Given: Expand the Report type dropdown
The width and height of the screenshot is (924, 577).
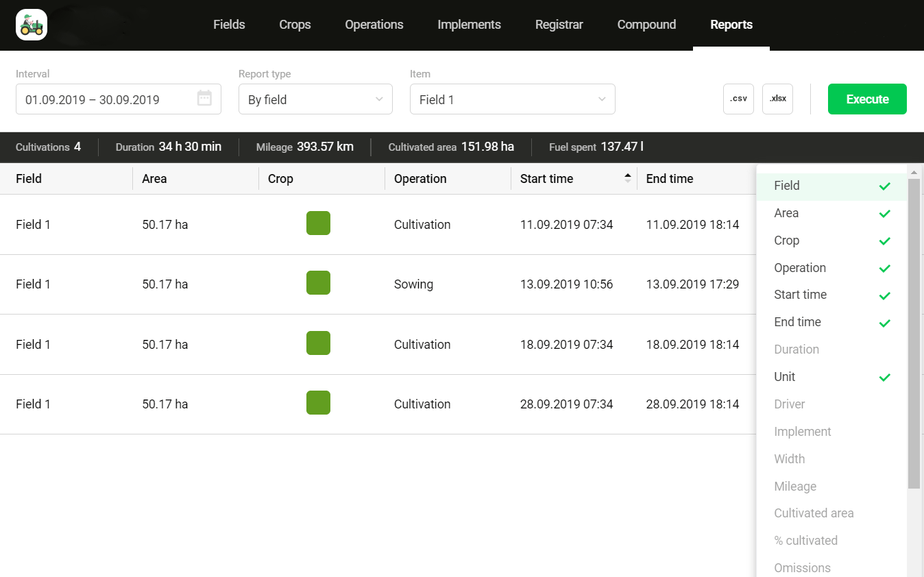Looking at the screenshot, I should (x=315, y=99).
